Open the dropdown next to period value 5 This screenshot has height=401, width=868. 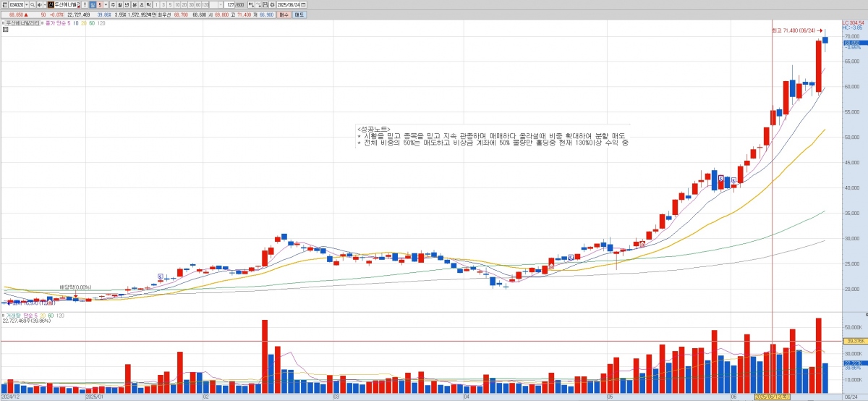[104, 4]
